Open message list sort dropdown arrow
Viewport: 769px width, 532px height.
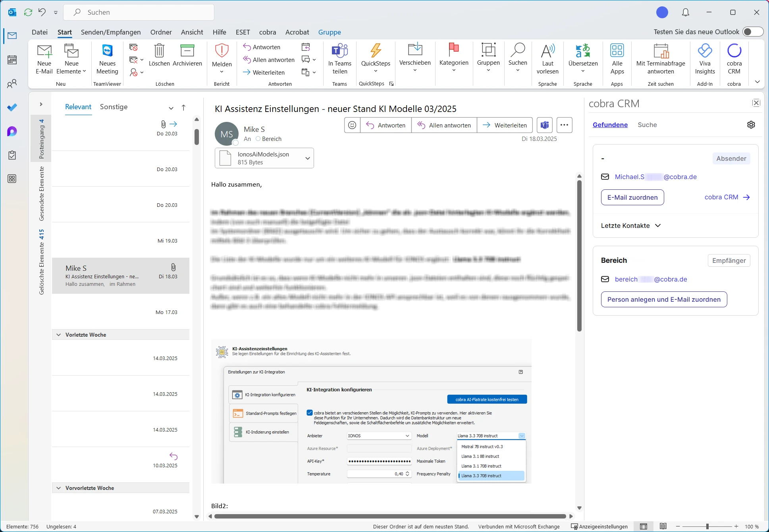171,108
